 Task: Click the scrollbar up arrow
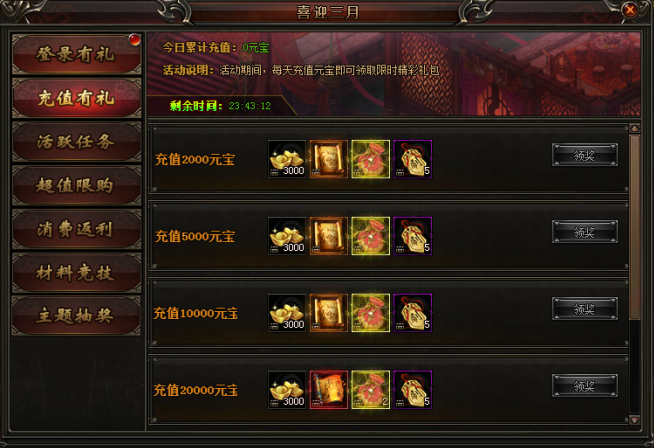coord(634,128)
